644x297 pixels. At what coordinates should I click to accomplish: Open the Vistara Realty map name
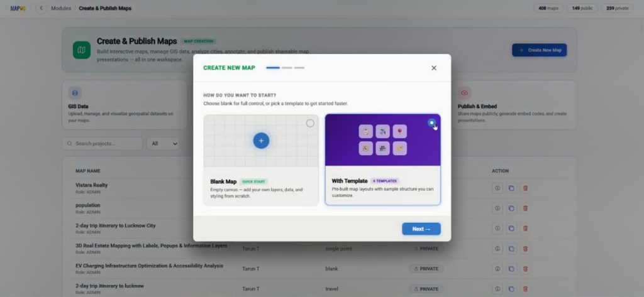92,185
